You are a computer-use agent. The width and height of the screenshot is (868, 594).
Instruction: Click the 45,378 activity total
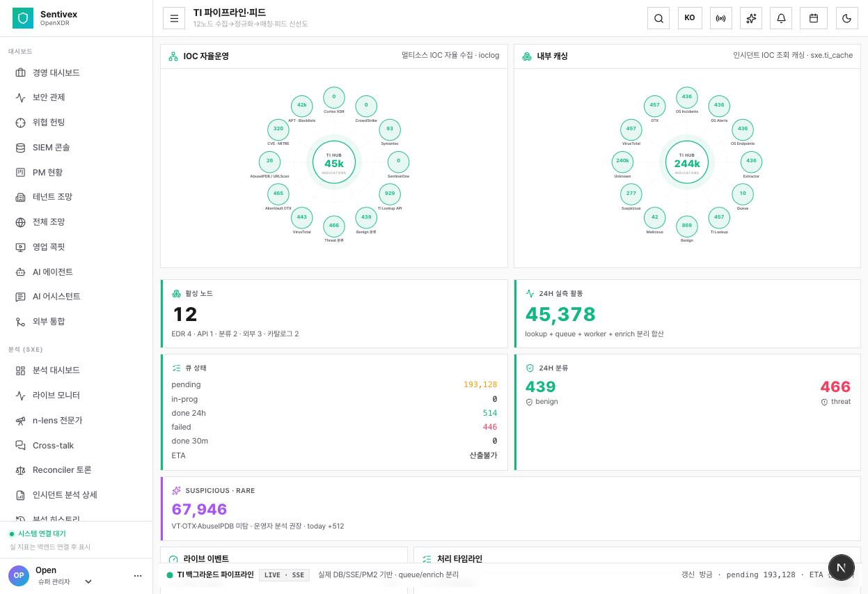coord(560,315)
